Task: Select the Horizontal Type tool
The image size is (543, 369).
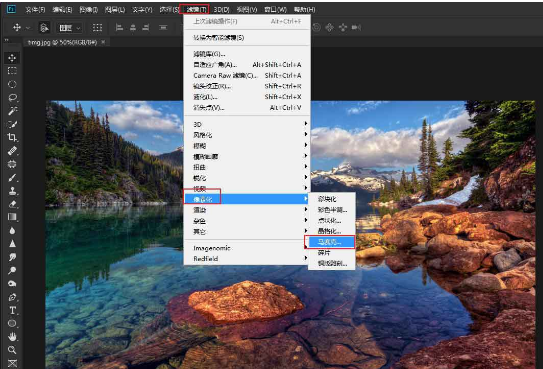Action: (x=12, y=310)
